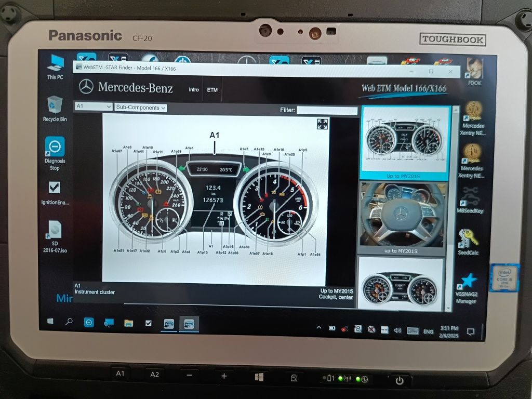Switch to the second WebETM taskbar window
The width and height of the screenshot is (532, 399).
(x=189, y=324)
